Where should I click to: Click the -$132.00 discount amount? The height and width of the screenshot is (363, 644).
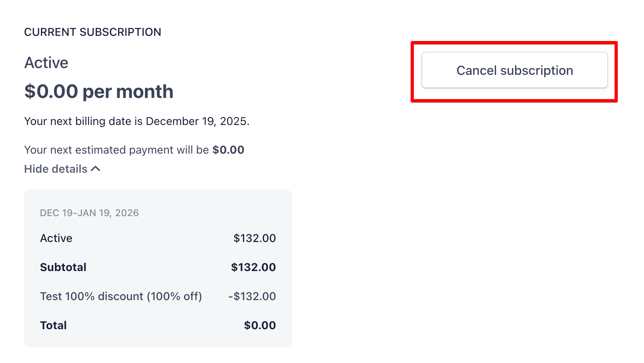pyautogui.click(x=252, y=297)
